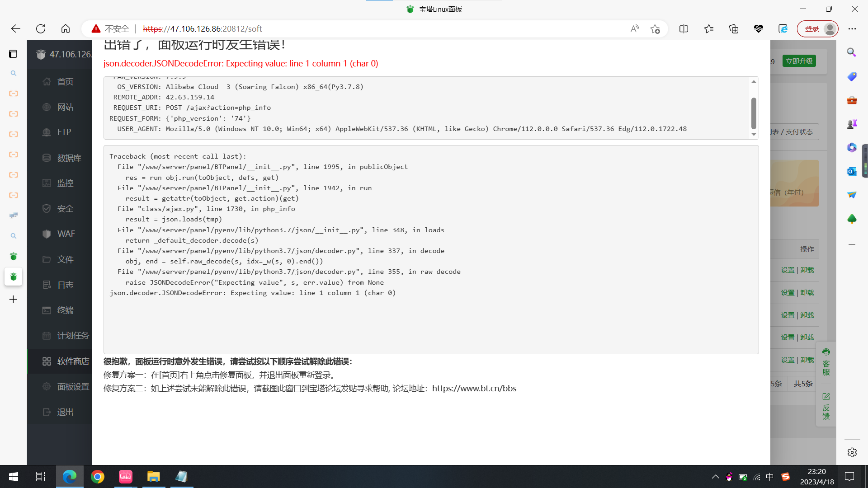Toggle vertical tabs pane icon
The width and height of the screenshot is (868, 488).
tap(13, 54)
